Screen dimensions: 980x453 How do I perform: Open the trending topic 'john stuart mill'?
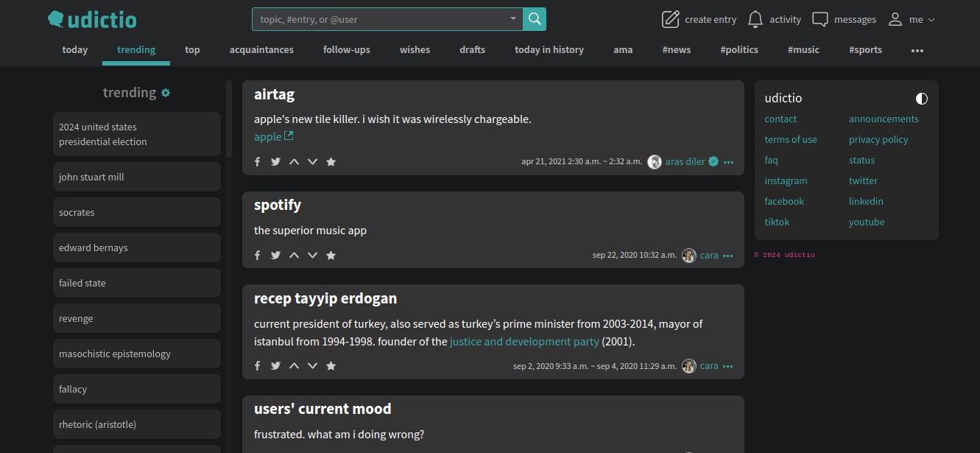91,177
